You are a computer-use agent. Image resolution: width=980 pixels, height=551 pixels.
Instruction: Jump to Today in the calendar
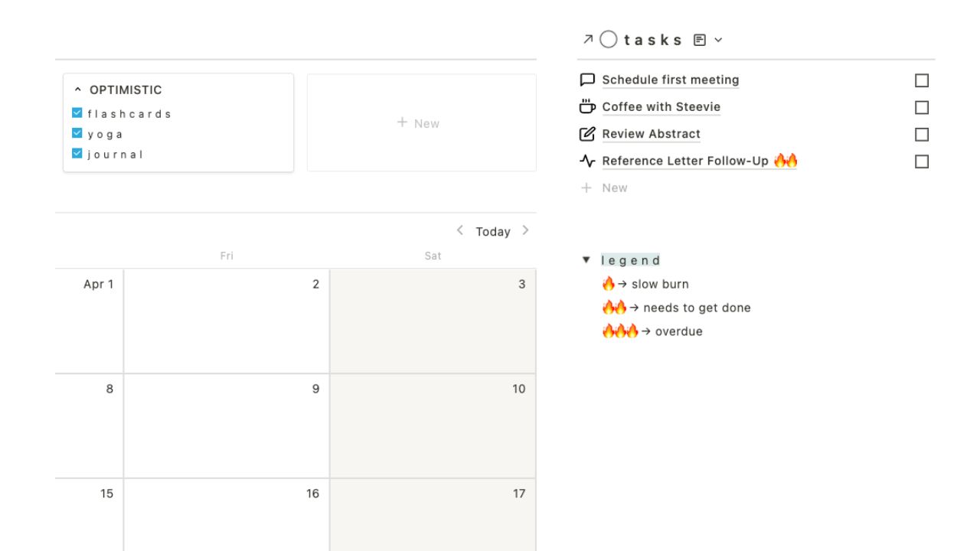tap(493, 231)
